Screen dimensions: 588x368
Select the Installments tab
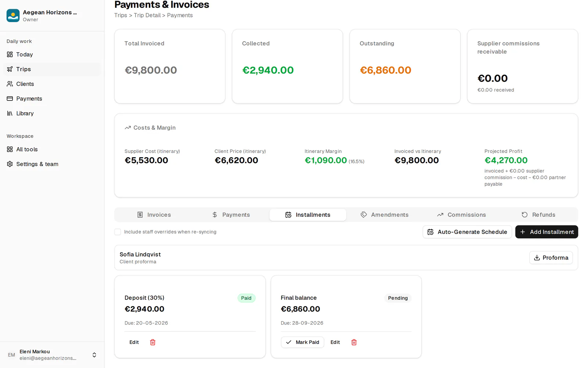click(308, 215)
